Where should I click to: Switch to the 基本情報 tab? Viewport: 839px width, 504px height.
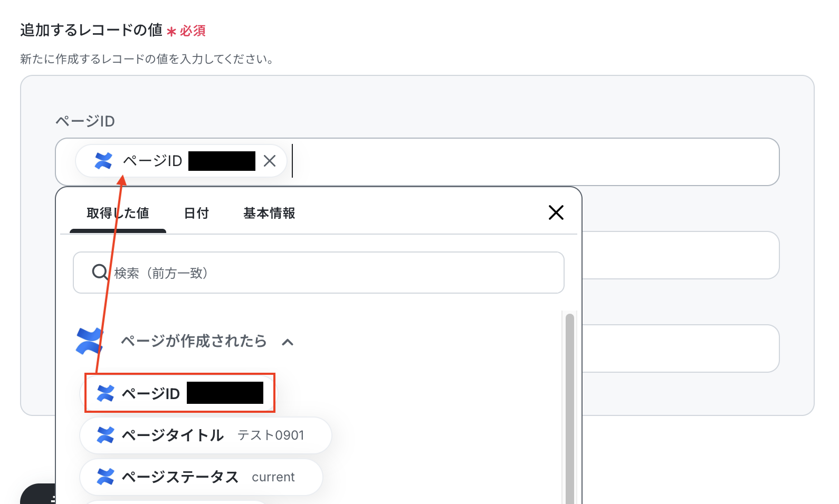[x=269, y=213]
